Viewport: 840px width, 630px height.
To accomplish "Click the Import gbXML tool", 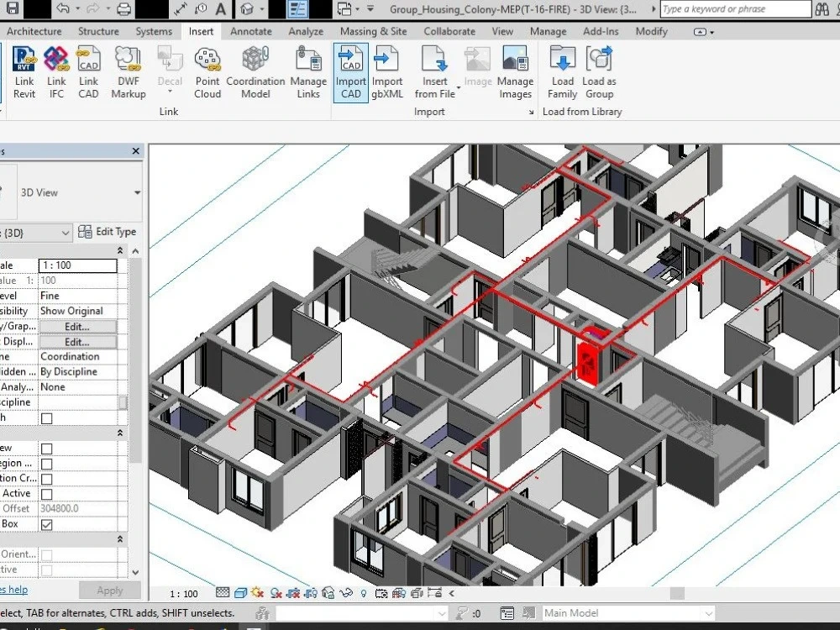I will pyautogui.click(x=386, y=73).
